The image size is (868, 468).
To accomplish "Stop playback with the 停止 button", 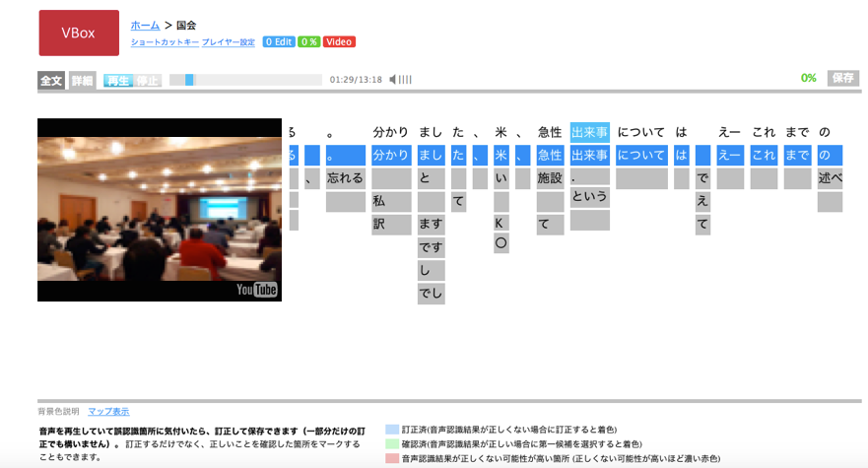I will [x=147, y=81].
